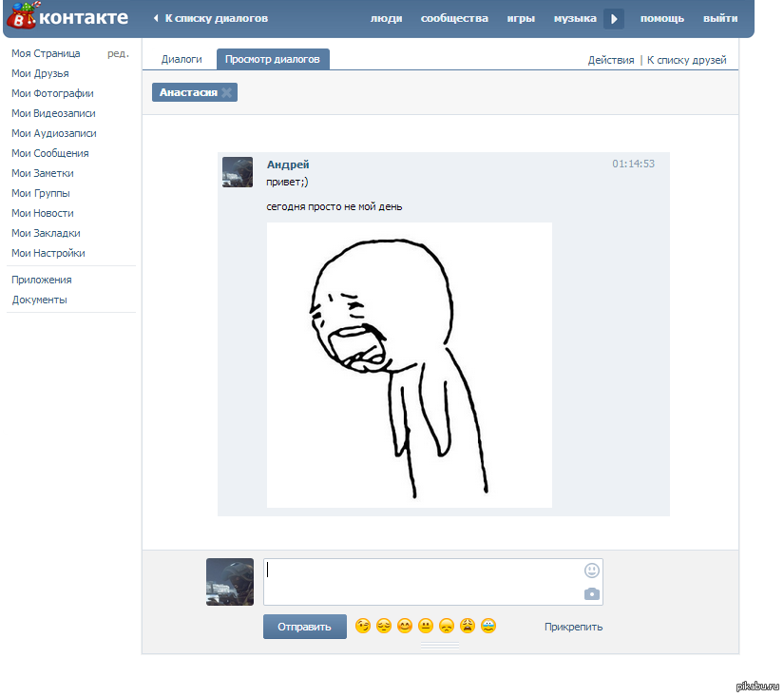Go back via К списку диалогов
This screenshot has width=784, height=697.
pyautogui.click(x=210, y=18)
